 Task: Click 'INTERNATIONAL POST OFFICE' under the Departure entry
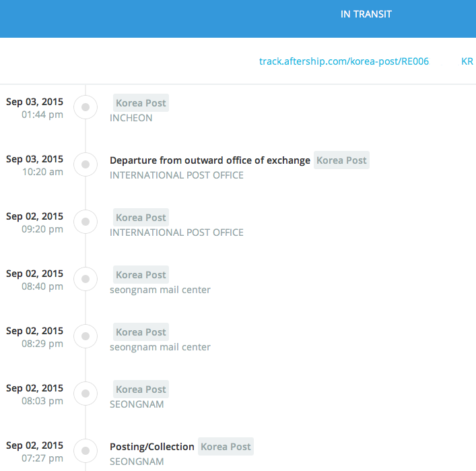pos(176,175)
